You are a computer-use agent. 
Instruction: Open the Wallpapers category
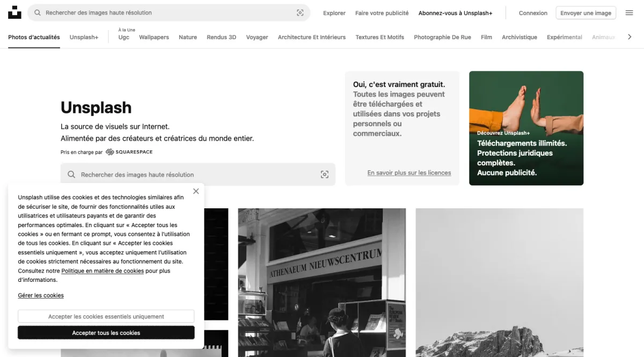click(154, 37)
